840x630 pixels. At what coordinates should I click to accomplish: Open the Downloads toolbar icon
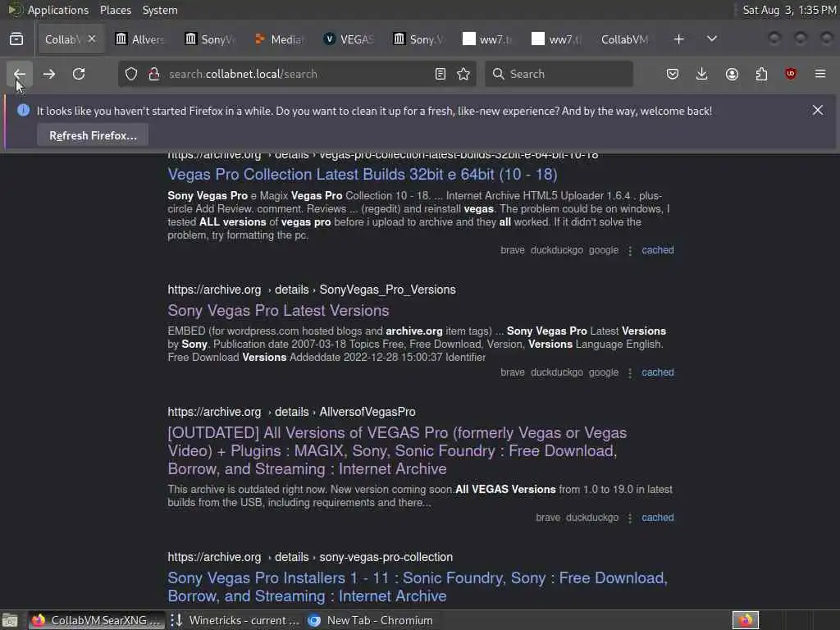[x=702, y=74]
